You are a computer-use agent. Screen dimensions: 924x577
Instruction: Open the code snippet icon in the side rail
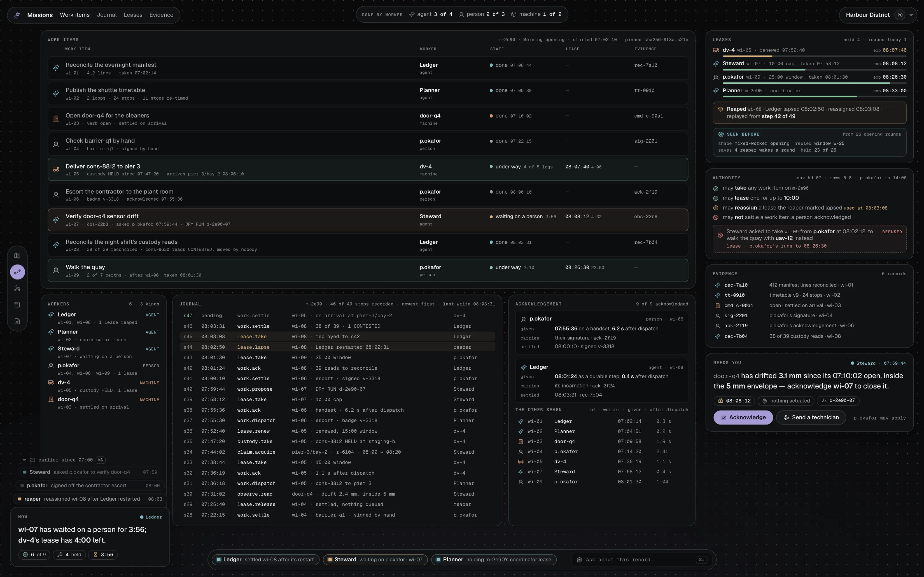(17, 305)
